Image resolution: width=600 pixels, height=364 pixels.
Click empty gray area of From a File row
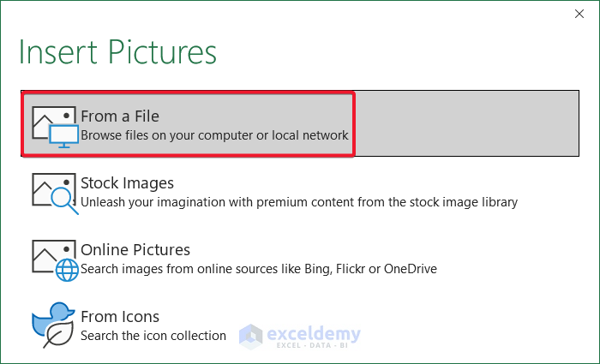tap(471, 125)
